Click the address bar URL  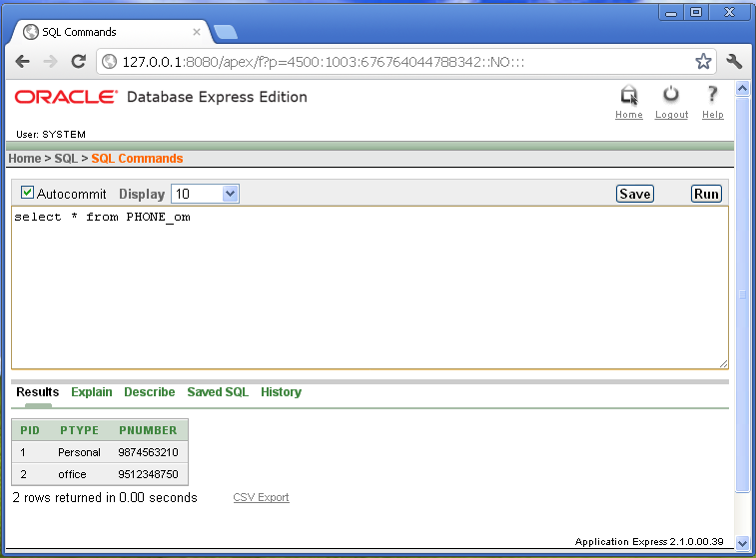[323, 62]
